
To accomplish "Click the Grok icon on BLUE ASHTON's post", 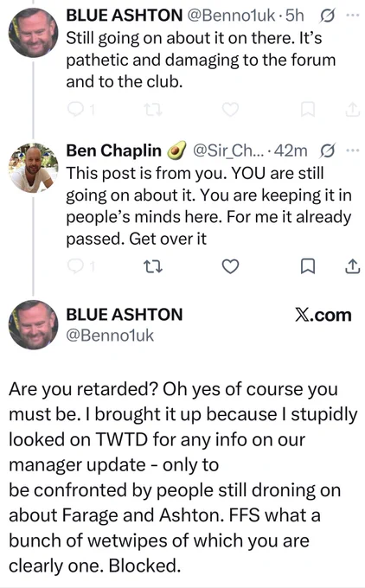I will [x=327, y=16].
